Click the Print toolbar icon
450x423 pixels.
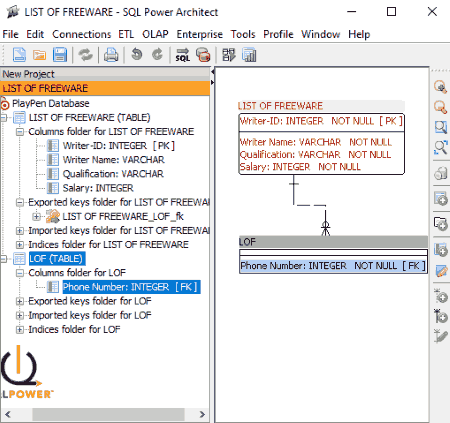click(111, 55)
